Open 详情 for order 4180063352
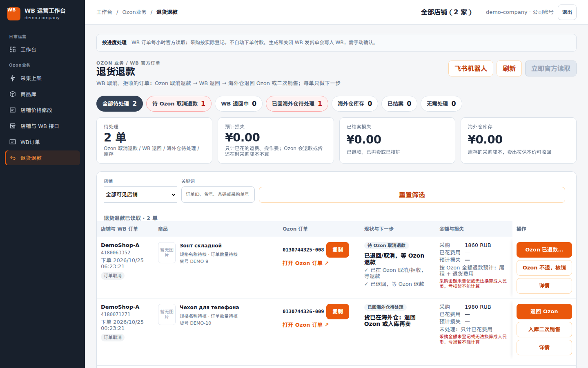The image size is (588, 368). 544,286
